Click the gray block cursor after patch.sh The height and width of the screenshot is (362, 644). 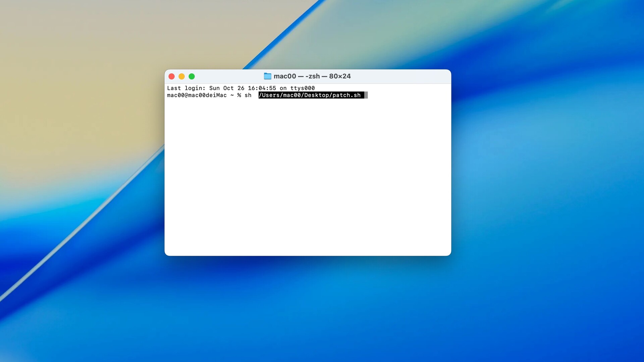click(366, 95)
